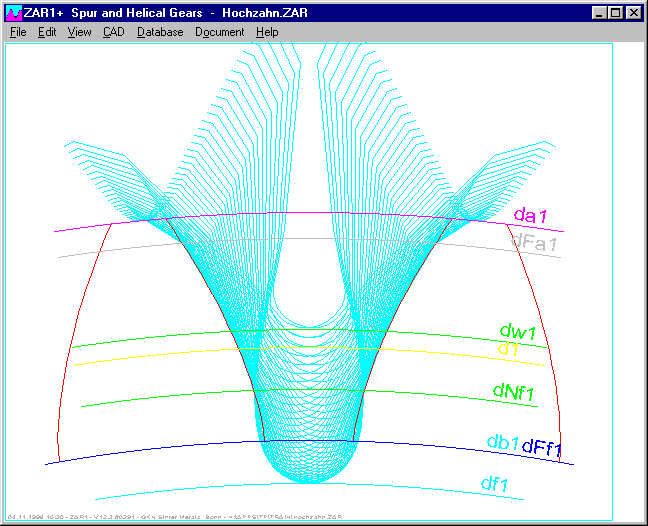This screenshot has height=526, width=648.
Task: Open the View menu
Action: pyautogui.click(x=79, y=32)
